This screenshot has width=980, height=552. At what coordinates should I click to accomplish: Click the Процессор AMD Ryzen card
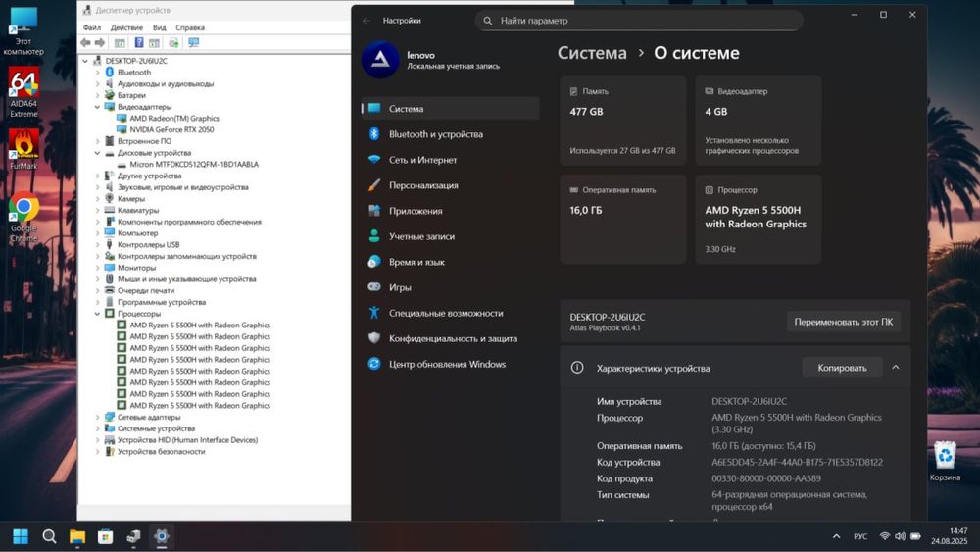pos(758,219)
